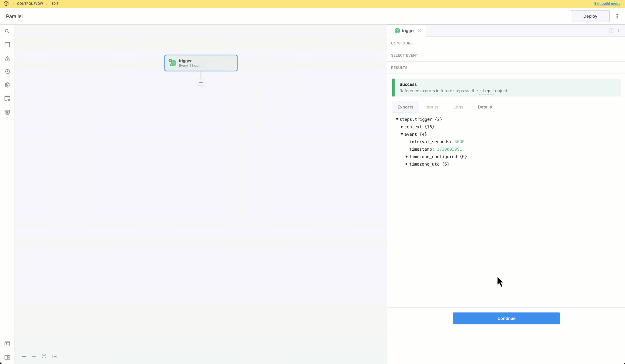Click the keyboard shortcuts icon
Viewport: 625px width, 364px height.
coord(7,112)
